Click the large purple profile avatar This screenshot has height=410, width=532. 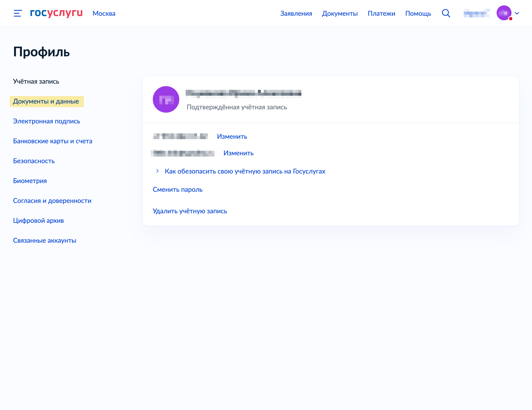(x=166, y=99)
